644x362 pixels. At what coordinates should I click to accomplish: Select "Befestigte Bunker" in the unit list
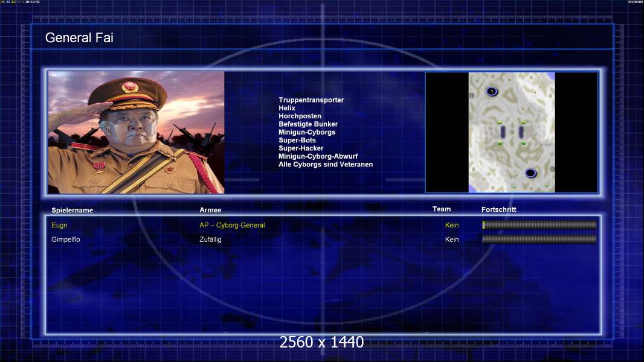pos(308,124)
